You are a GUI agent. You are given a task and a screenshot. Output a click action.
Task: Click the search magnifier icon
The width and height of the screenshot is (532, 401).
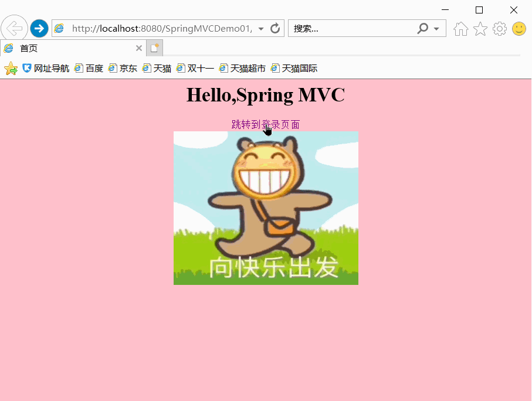coord(423,28)
